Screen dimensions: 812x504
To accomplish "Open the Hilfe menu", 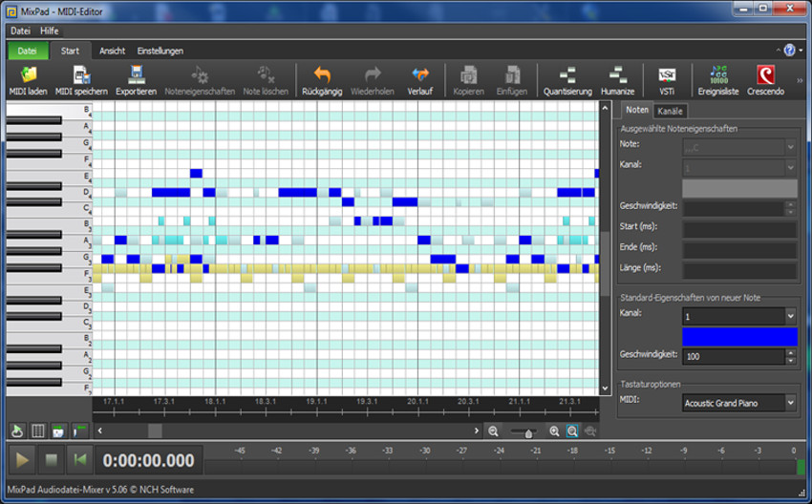I will point(49,31).
